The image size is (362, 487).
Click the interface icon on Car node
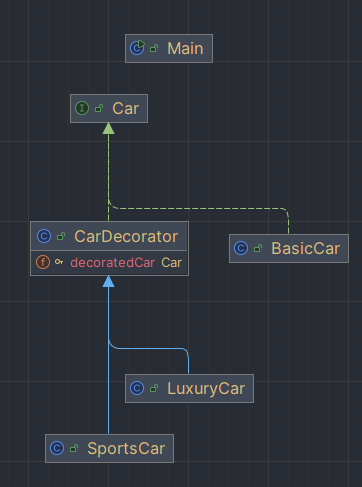pos(82,108)
